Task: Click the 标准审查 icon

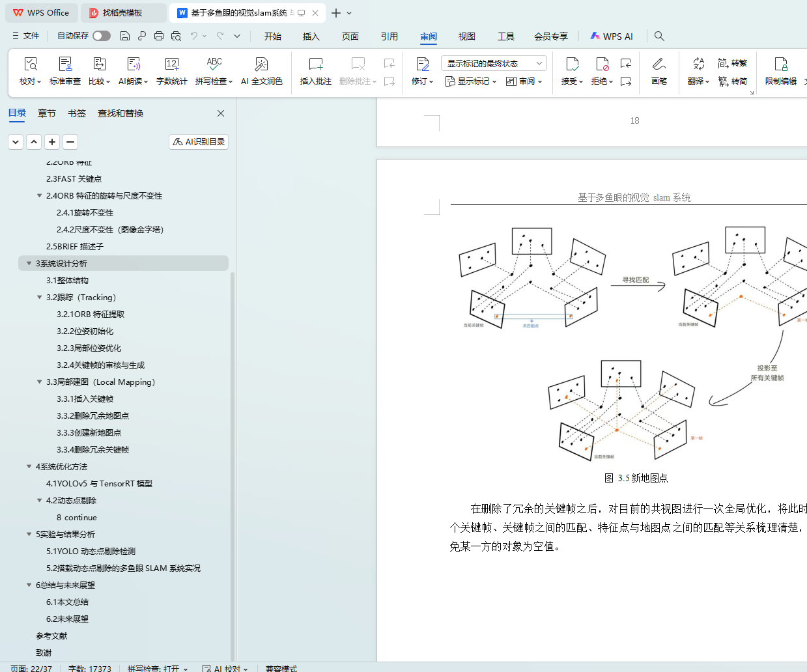Action: tap(65, 64)
